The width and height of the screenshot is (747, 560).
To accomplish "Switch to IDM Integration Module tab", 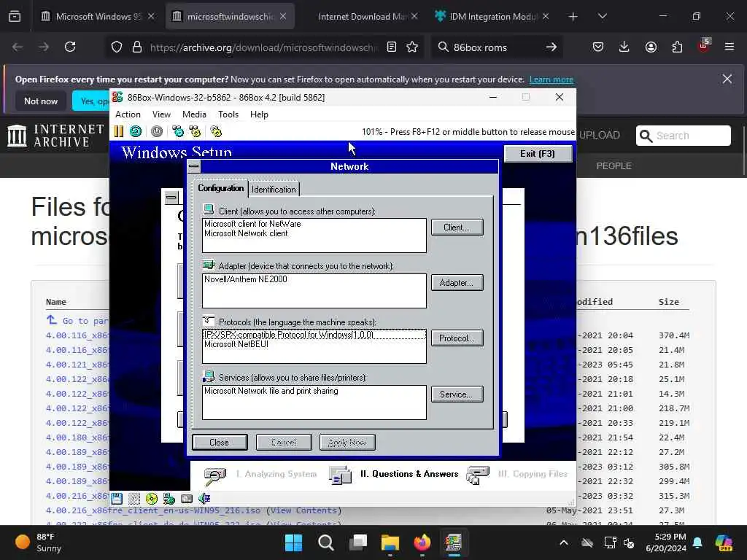I will (x=492, y=17).
